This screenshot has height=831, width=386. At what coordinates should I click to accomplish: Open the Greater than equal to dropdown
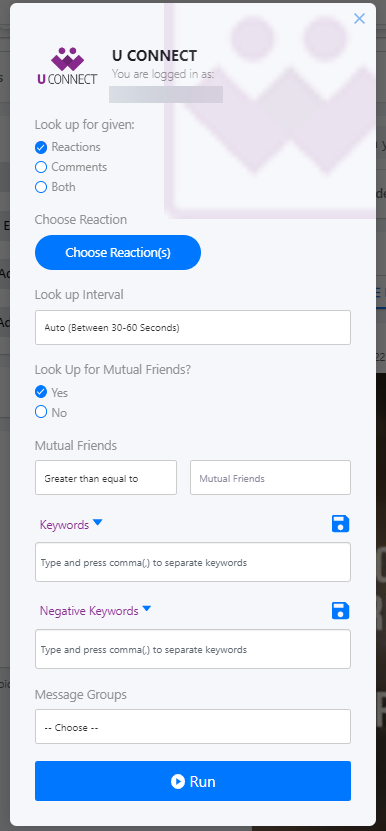pos(106,478)
